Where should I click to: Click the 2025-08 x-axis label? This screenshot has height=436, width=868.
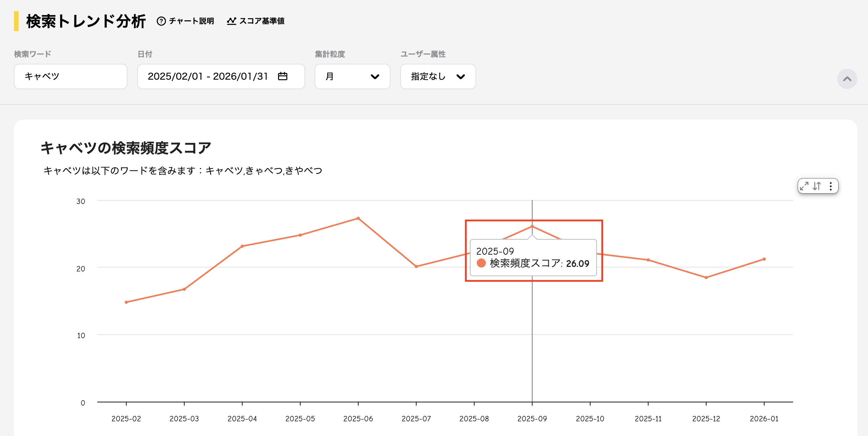point(474,419)
